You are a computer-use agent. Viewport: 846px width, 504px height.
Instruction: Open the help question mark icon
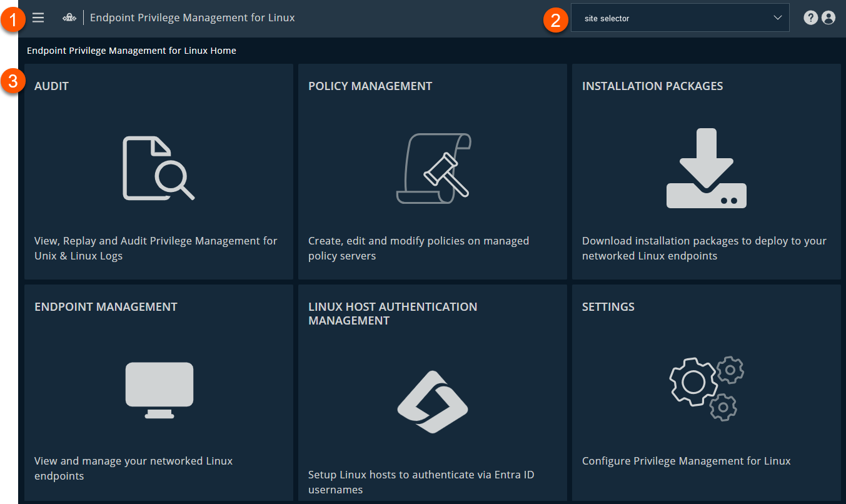(811, 18)
